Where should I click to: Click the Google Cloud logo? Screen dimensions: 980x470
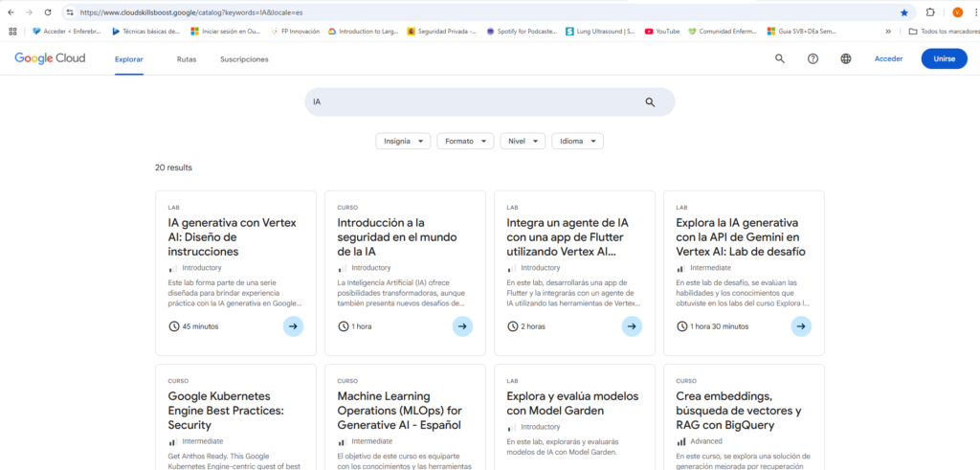pyautogui.click(x=50, y=58)
